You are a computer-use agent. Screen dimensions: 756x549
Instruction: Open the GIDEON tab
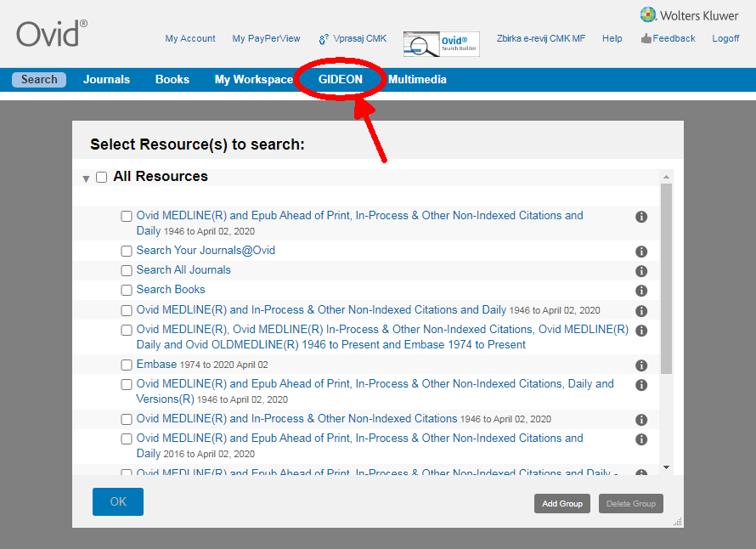click(340, 79)
